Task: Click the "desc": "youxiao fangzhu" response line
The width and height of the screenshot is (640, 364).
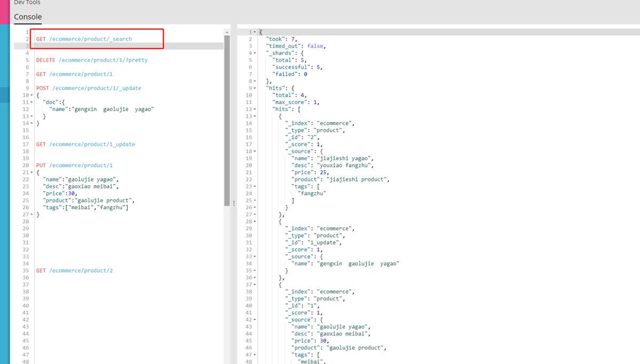Action: 333,165
